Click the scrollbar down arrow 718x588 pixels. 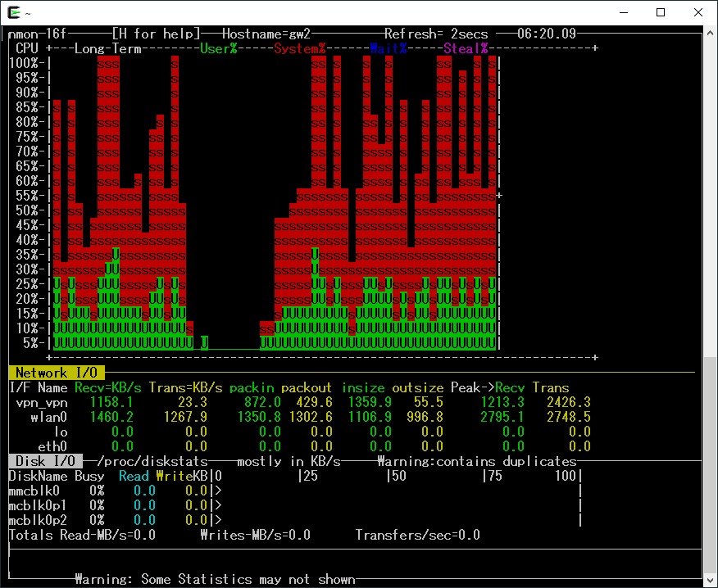(710, 579)
